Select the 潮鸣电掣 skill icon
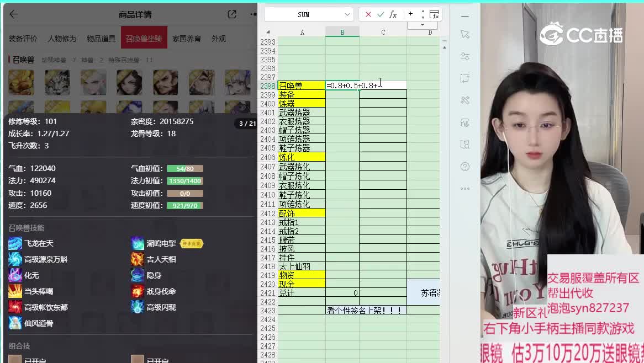Viewport: 644px width, 363px height. (x=138, y=243)
